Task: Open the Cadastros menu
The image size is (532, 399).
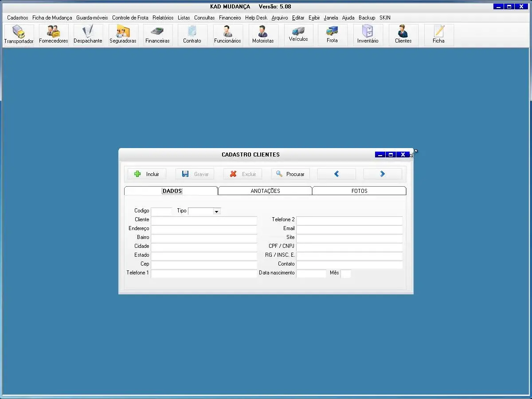Action: click(18, 18)
